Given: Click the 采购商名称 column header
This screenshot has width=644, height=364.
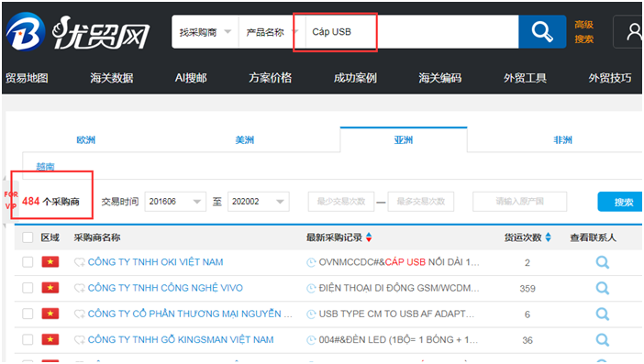Looking at the screenshot, I should click(97, 237).
